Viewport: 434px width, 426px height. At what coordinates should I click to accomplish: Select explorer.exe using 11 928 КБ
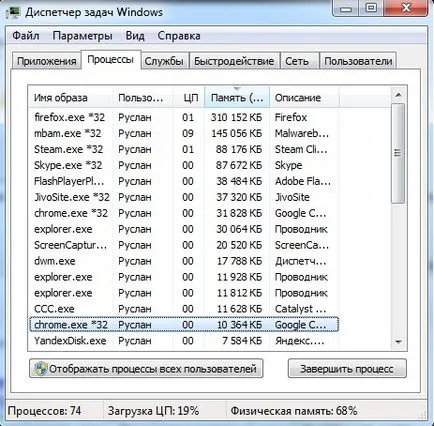(184, 277)
